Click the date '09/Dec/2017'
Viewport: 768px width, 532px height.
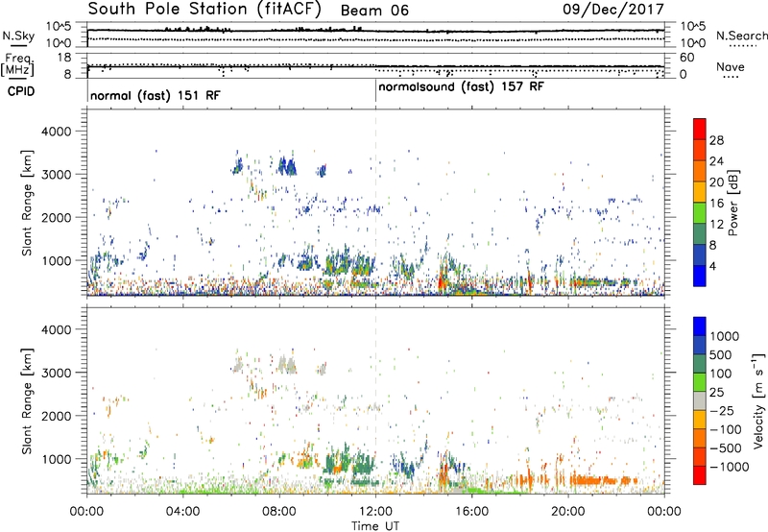pyautogui.click(x=612, y=10)
